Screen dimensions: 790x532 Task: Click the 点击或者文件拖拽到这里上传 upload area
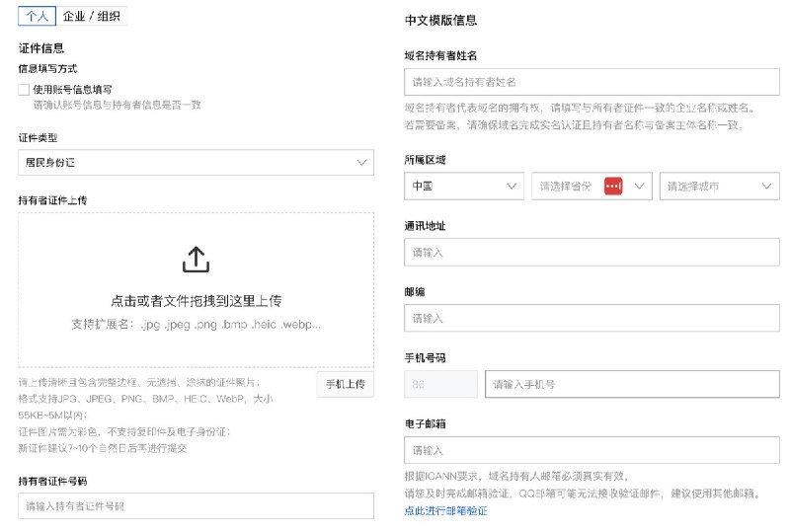(x=196, y=289)
